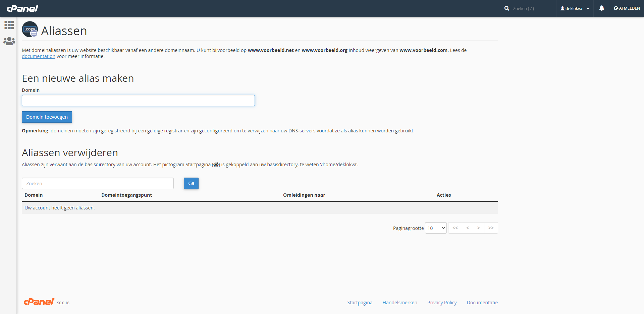Expand the deklokva user menu
The width and height of the screenshot is (644, 314).
[x=575, y=8]
